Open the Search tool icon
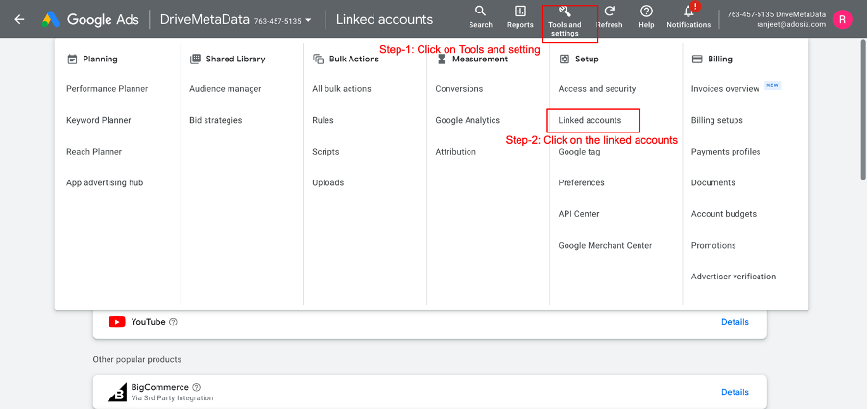The image size is (868, 409). [x=480, y=12]
